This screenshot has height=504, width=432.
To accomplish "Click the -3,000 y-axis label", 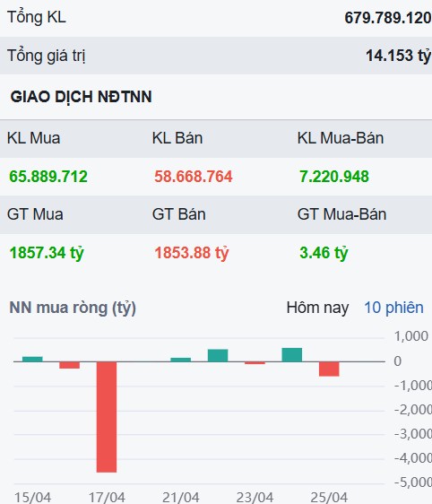I will point(413,434).
